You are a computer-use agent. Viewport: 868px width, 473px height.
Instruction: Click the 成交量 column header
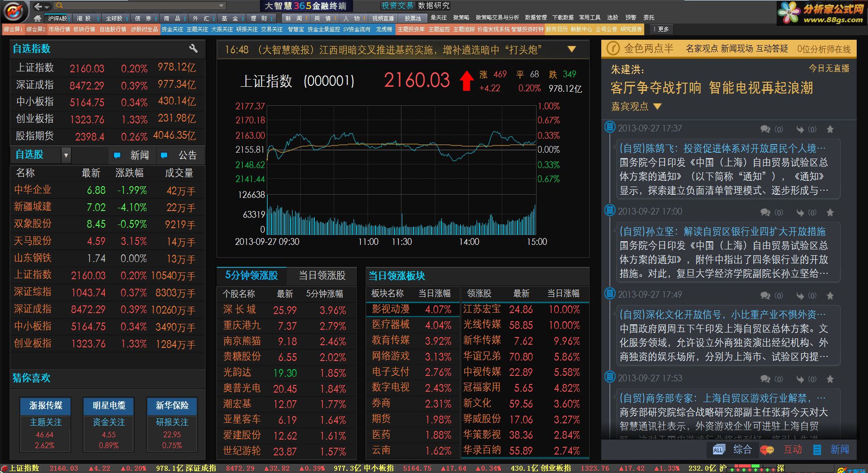(x=179, y=173)
